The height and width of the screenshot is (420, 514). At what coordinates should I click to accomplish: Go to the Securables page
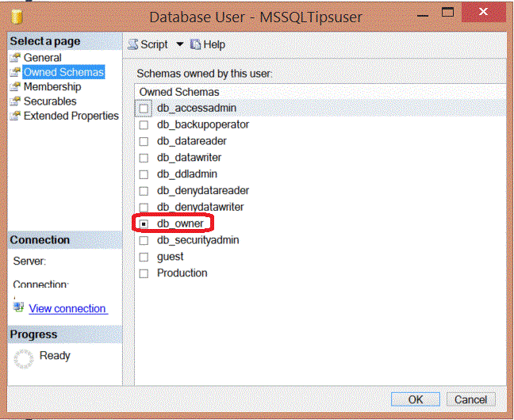coord(50,101)
